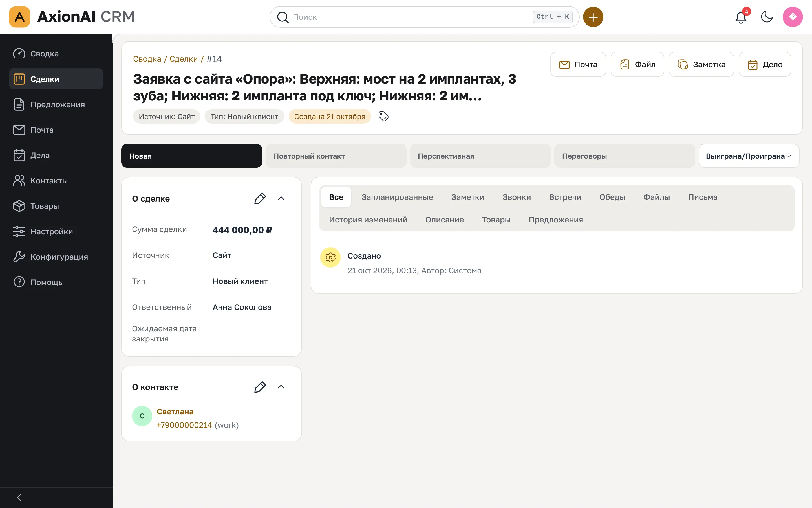The height and width of the screenshot is (508, 812).
Task: Open Сводка in the sidebar
Action: point(56,53)
